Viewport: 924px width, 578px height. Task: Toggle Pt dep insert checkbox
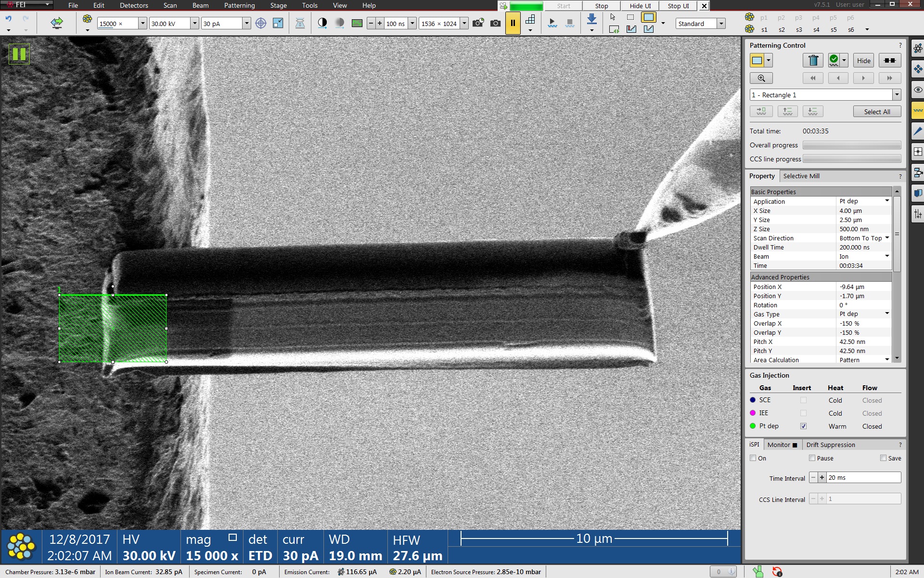click(803, 426)
